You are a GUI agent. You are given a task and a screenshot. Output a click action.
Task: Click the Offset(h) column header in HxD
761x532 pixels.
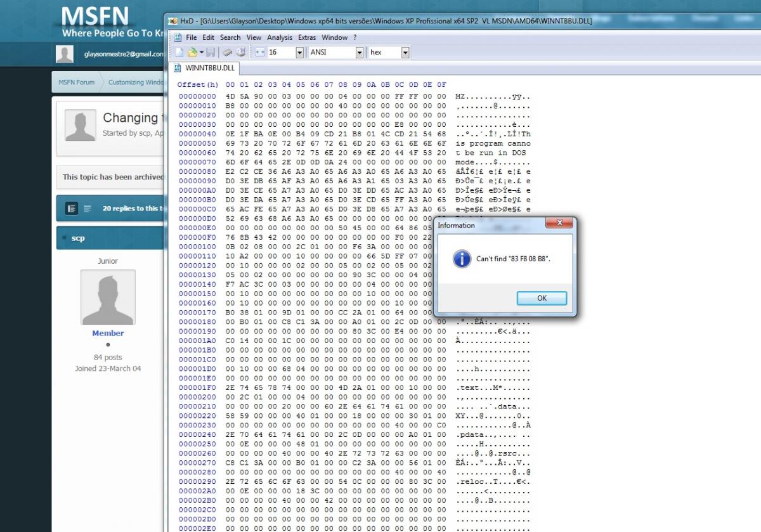(197, 84)
